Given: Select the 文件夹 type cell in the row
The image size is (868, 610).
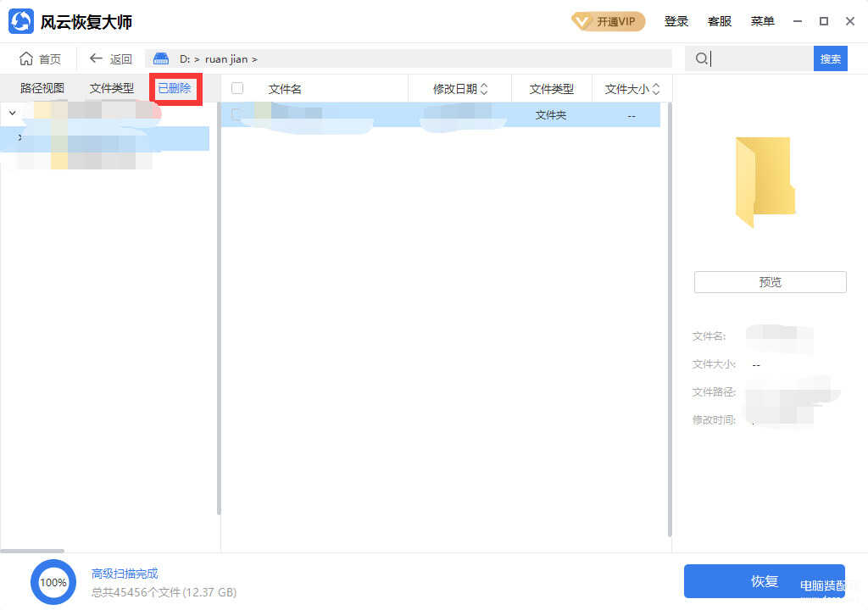Looking at the screenshot, I should click(x=551, y=115).
